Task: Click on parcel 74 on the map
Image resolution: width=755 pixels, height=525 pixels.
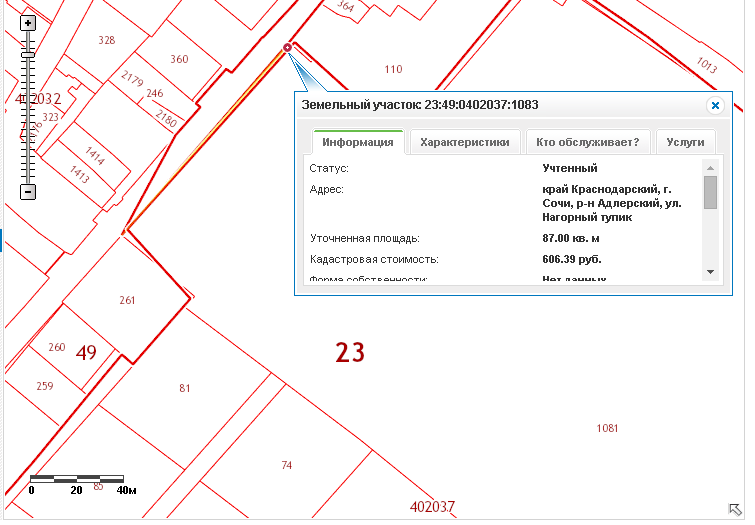Action: [286, 465]
